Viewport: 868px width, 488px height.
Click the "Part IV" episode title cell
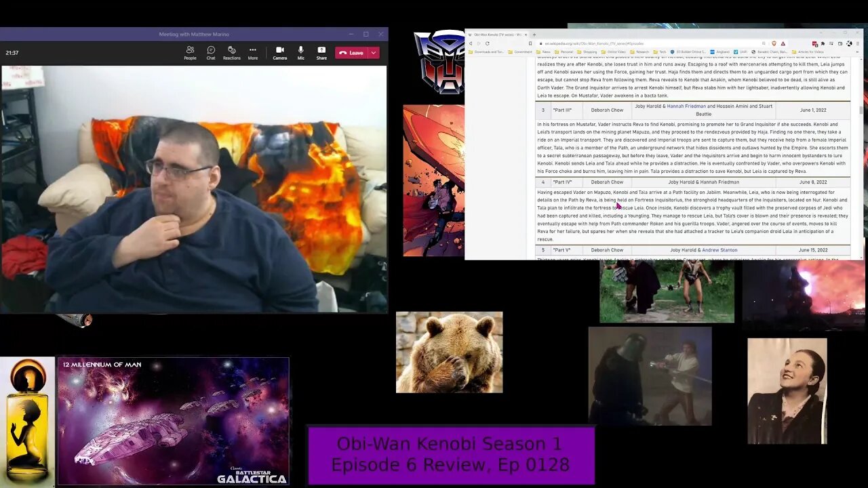coord(562,182)
